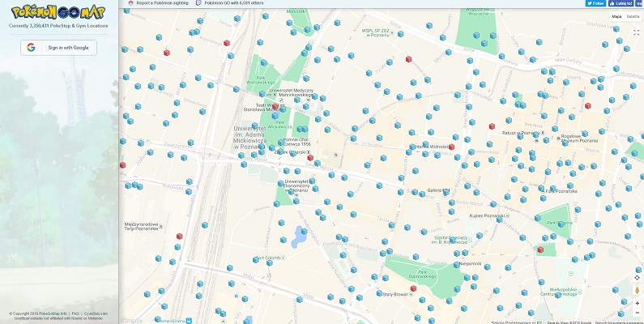Image resolution: width=644 pixels, height=324 pixels.
Task: Click the Sign in with Google button
Action: (58, 48)
